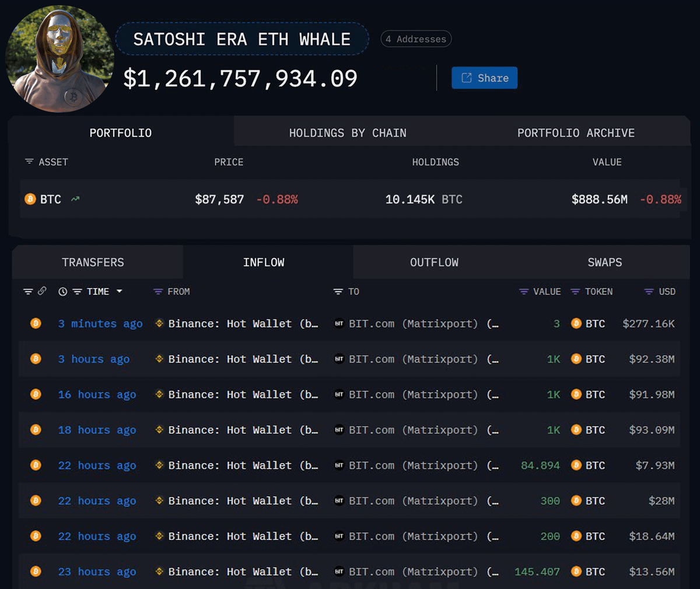Click the Bitcoin chain icon in the 16 hours ago row

(36, 394)
